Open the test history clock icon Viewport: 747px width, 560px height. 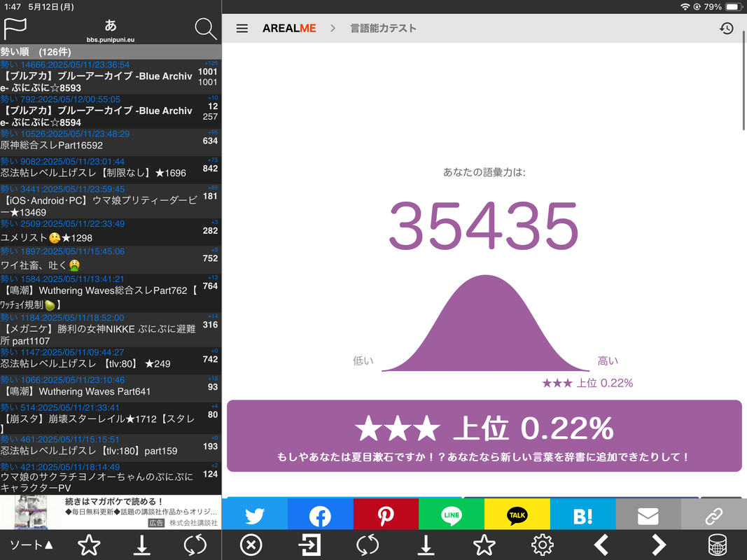click(x=726, y=29)
